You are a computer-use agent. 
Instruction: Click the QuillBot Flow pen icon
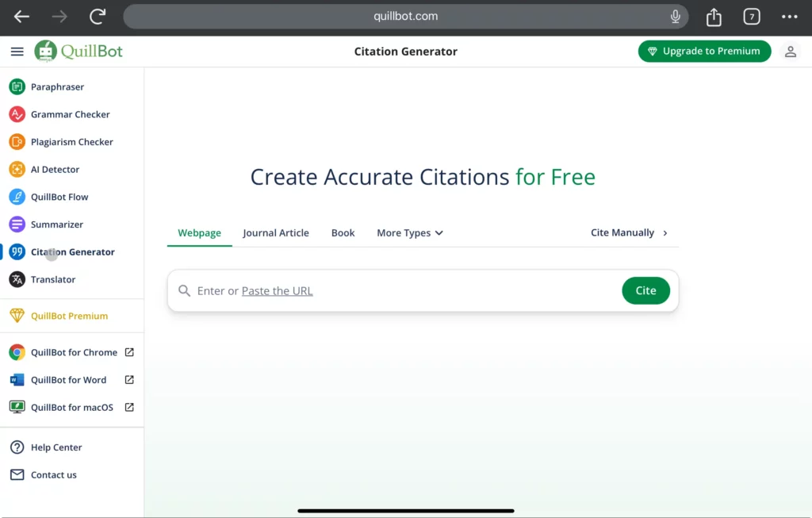pyautogui.click(x=17, y=196)
